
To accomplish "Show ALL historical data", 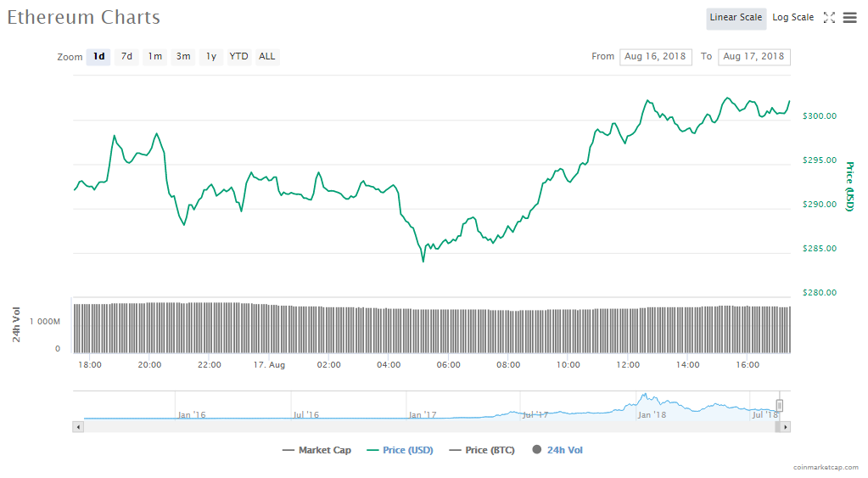I will click(267, 57).
